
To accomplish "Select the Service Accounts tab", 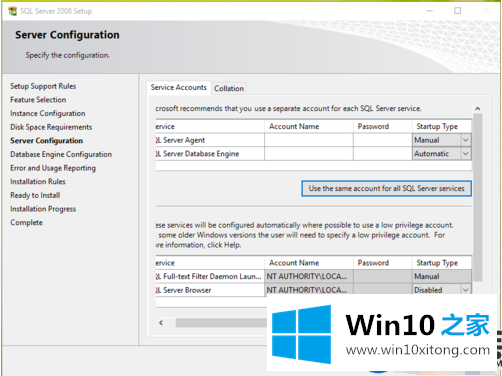I will click(179, 87).
